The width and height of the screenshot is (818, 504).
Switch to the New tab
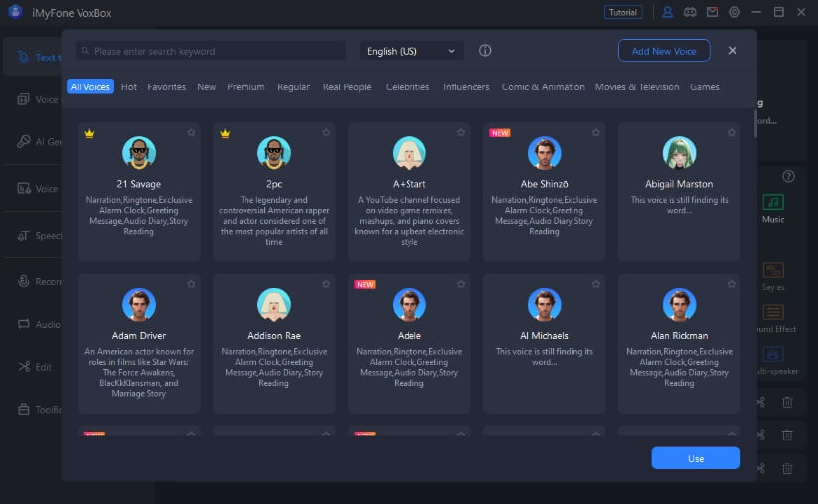tap(206, 87)
